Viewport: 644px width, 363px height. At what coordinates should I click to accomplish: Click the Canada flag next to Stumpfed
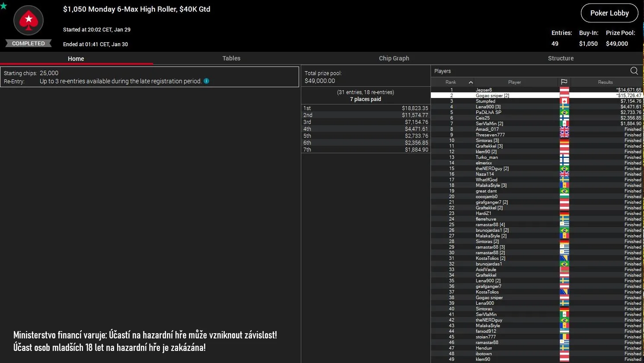coord(564,101)
